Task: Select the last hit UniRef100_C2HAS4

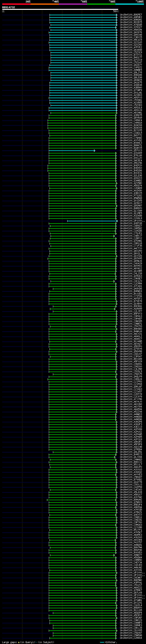Action: (x=131, y=638)
